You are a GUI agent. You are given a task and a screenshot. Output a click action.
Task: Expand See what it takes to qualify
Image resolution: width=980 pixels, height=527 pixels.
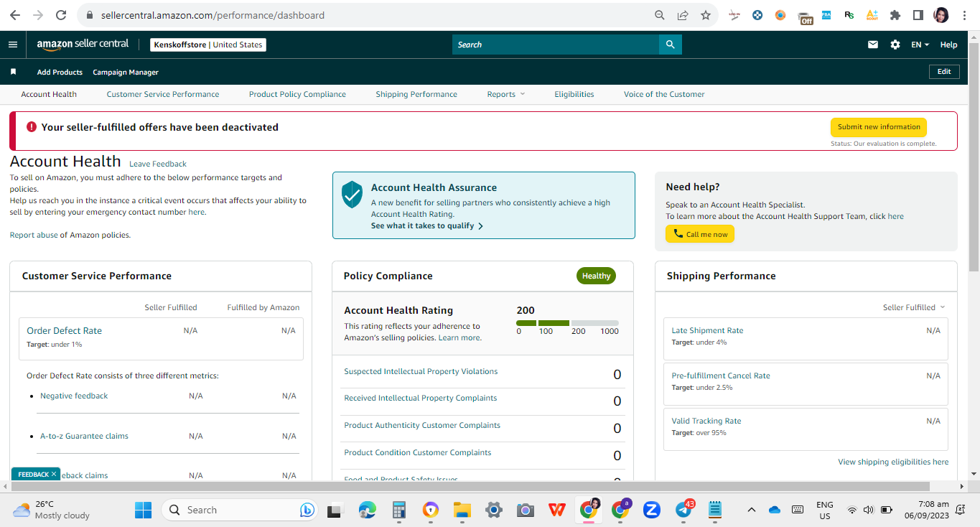click(x=426, y=225)
